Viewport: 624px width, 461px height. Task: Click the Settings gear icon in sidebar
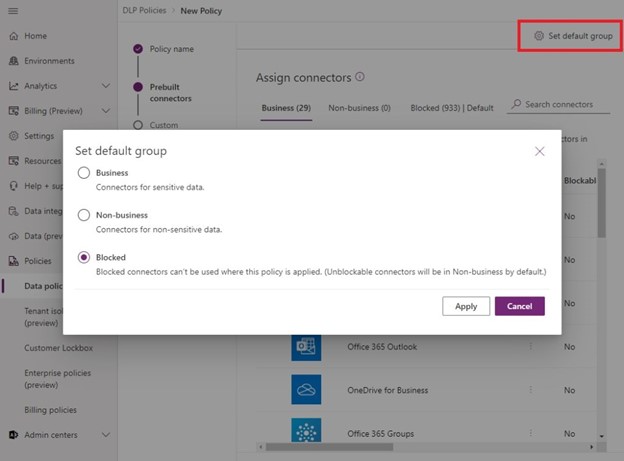point(13,136)
